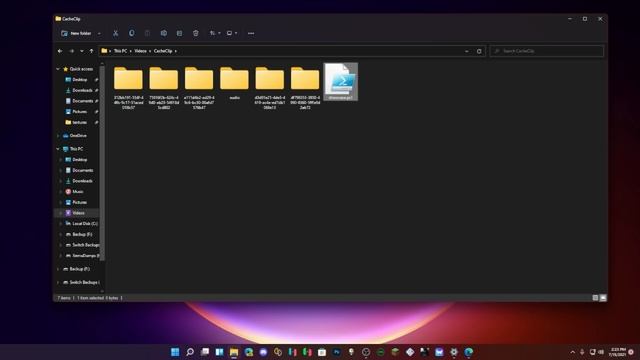The height and width of the screenshot is (360, 640).
Task: Open Photoshop from the taskbar
Action: click(337, 352)
